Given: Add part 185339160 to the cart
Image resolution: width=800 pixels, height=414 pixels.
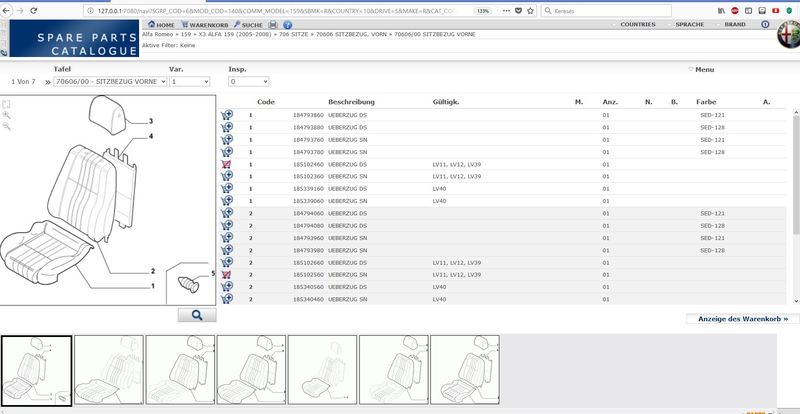Looking at the screenshot, I should 227,189.
